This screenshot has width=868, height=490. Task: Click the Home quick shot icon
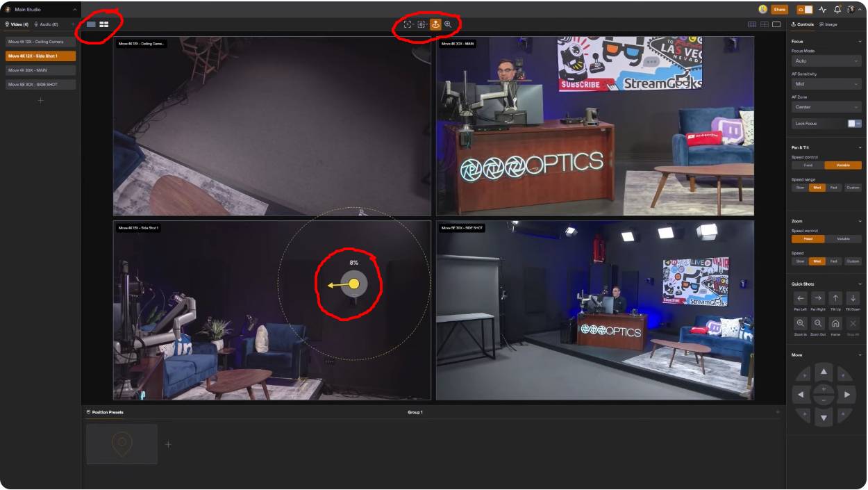click(x=835, y=323)
